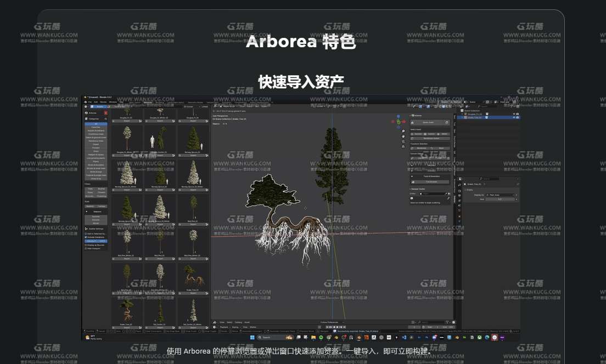The height and width of the screenshot is (364, 606).
Task: Hide Snake_Tree_01 using its outliner eye icon
Action: pyautogui.click(x=514, y=117)
